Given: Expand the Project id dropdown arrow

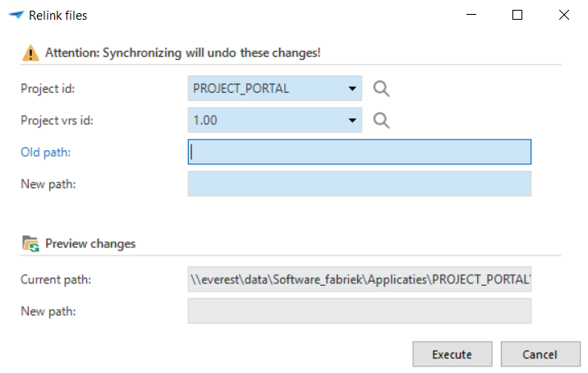Looking at the screenshot, I should pos(352,89).
